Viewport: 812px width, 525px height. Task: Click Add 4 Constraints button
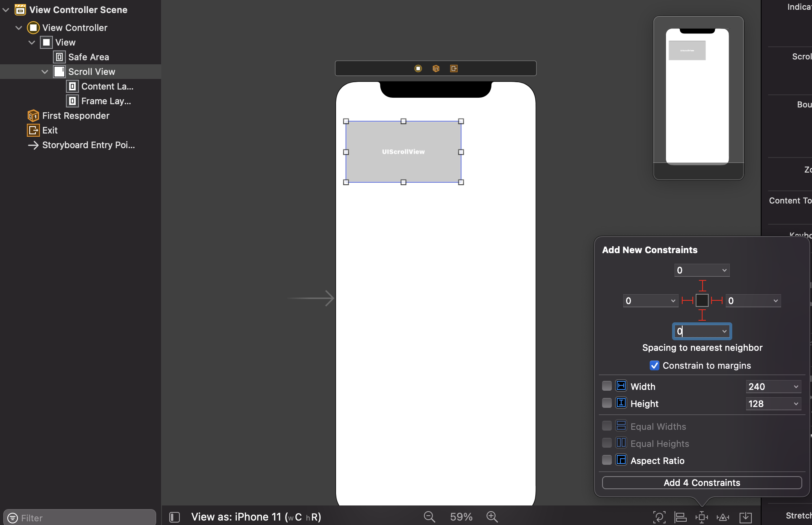coord(702,483)
